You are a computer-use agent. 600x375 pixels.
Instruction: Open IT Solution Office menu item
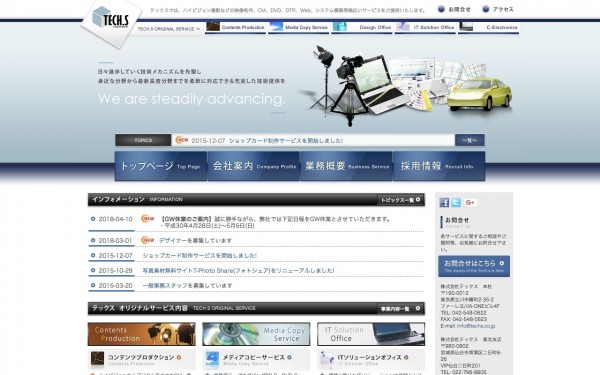pyautogui.click(x=425, y=28)
